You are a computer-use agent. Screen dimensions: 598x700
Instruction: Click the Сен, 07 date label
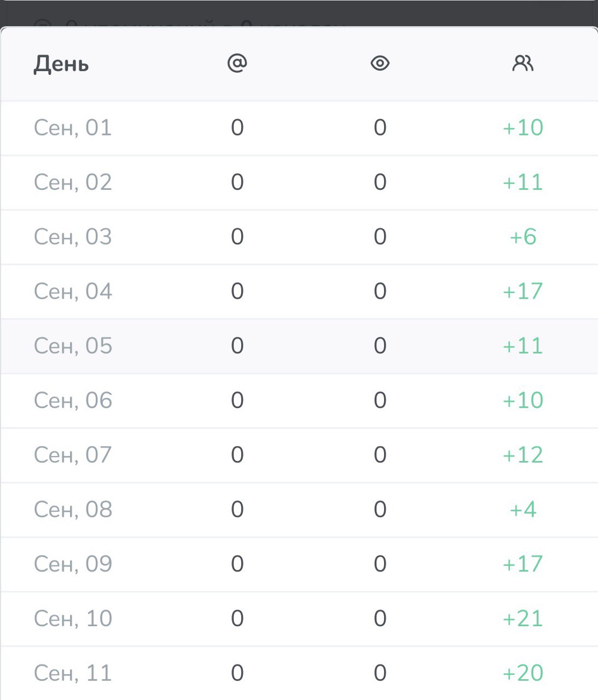73,455
